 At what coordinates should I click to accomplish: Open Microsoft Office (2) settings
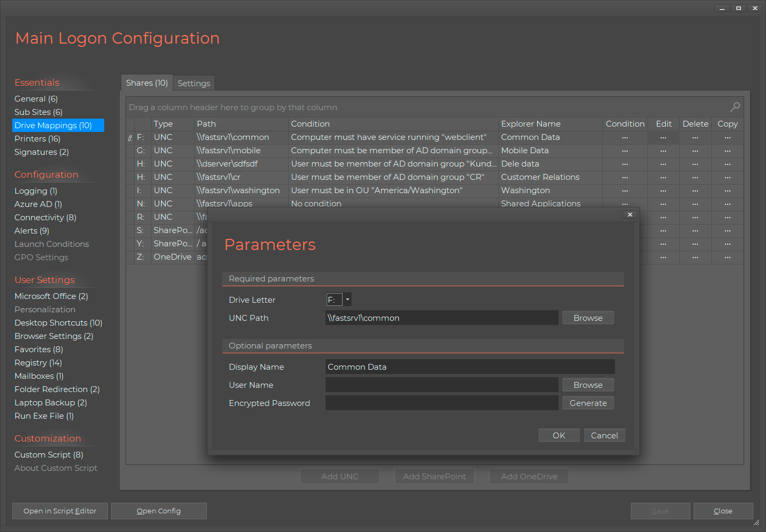point(51,296)
